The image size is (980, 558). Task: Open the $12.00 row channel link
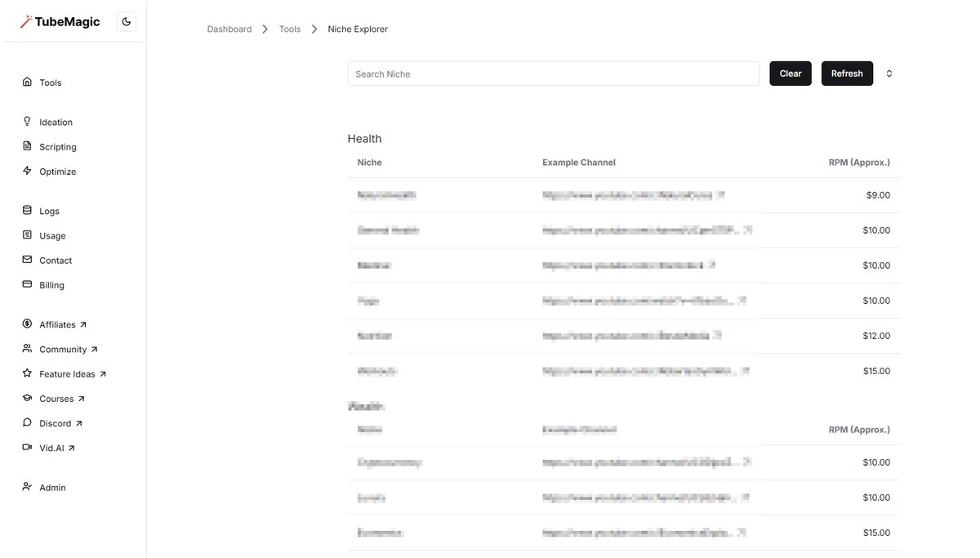click(x=632, y=336)
